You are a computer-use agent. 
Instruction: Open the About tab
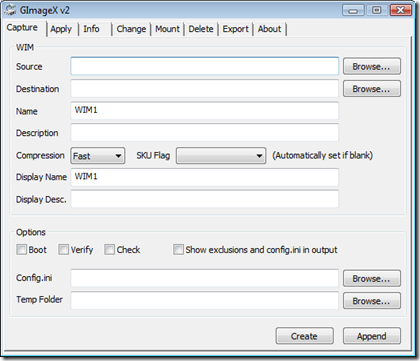pyautogui.click(x=269, y=29)
